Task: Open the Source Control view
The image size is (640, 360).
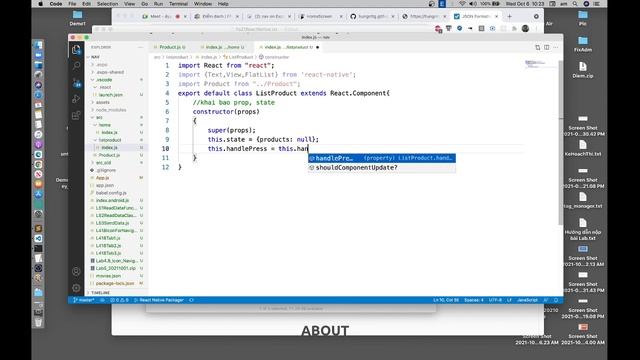Action: click(x=76, y=82)
